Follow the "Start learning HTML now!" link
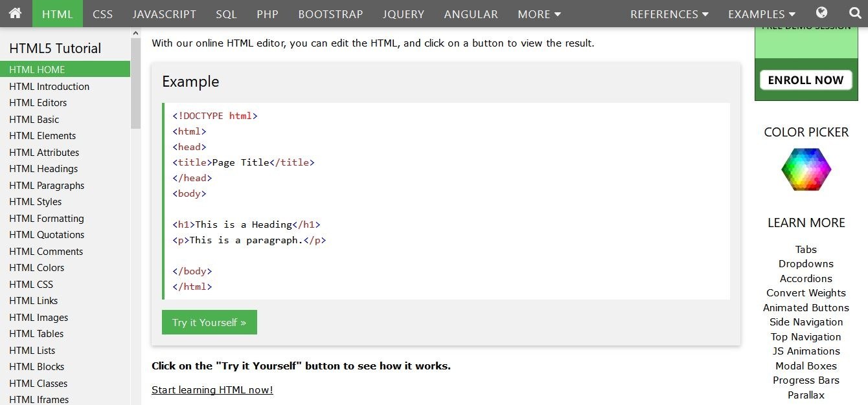The height and width of the screenshot is (405, 868). tap(212, 389)
